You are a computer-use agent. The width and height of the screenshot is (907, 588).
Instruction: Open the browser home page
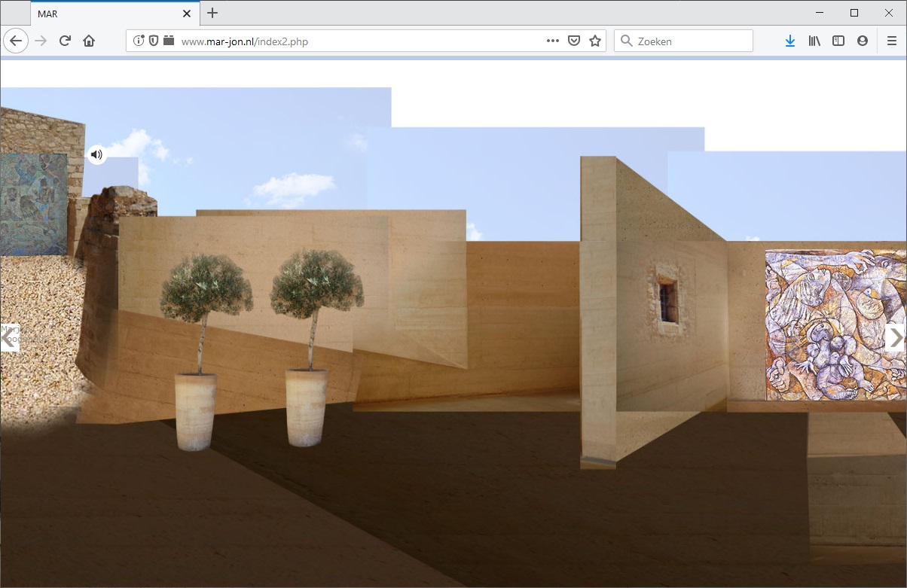[x=89, y=41]
